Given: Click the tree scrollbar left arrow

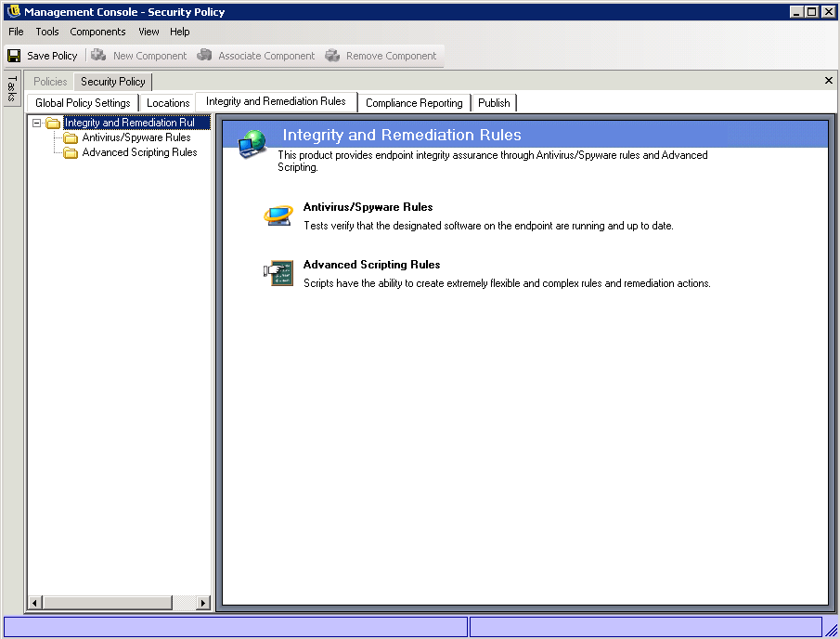Looking at the screenshot, I should click(x=35, y=603).
